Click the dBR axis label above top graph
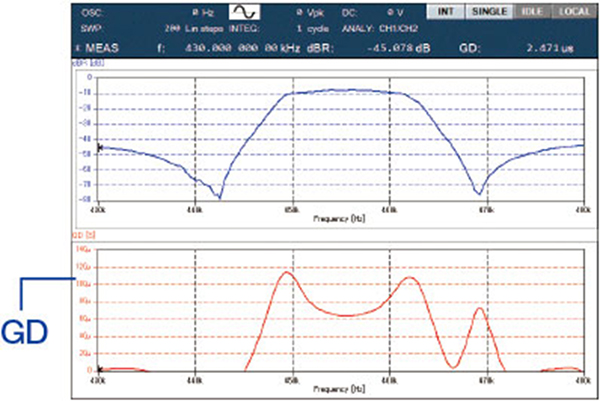The image size is (600, 401). click(88, 63)
